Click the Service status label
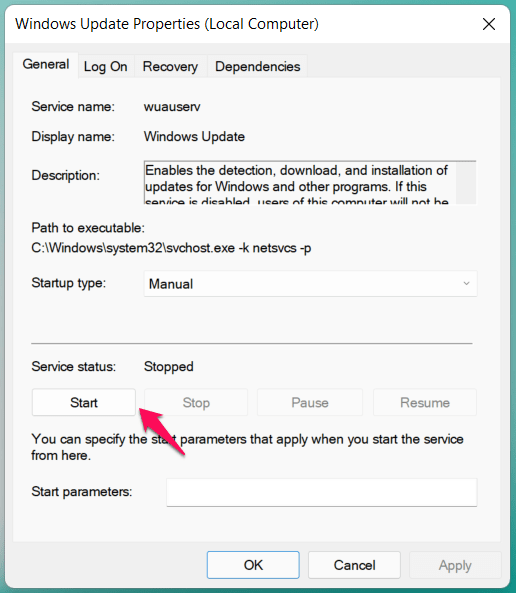Screen dimensions: 516x593 coord(74,366)
